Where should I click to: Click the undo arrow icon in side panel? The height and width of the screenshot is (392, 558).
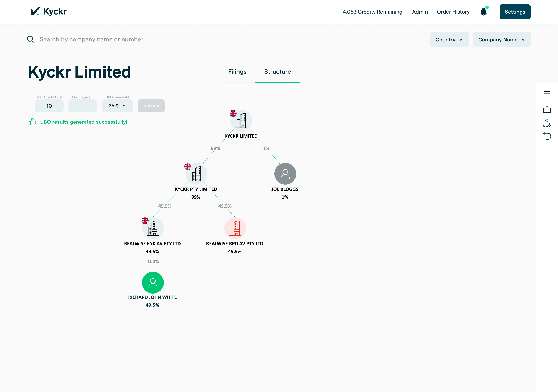547,136
